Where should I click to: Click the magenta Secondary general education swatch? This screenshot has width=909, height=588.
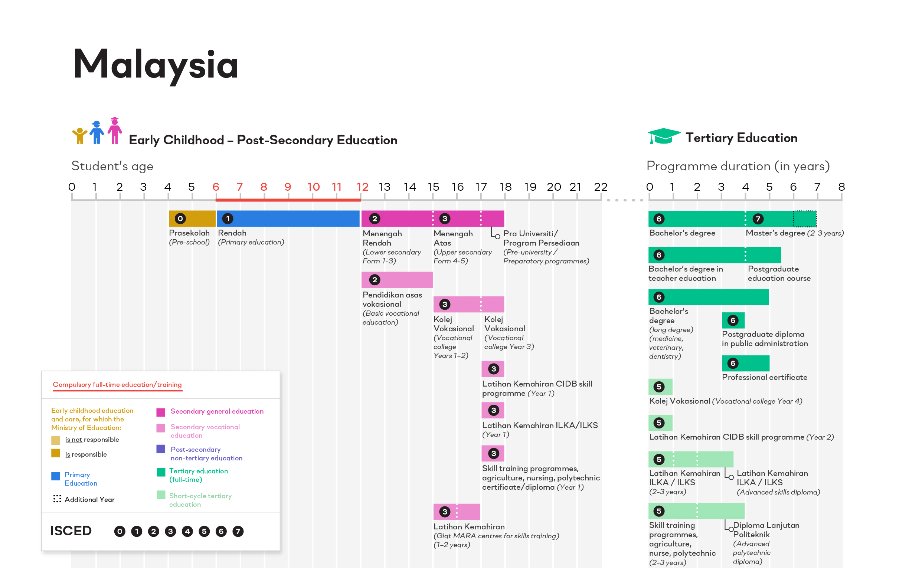point(161,412)
